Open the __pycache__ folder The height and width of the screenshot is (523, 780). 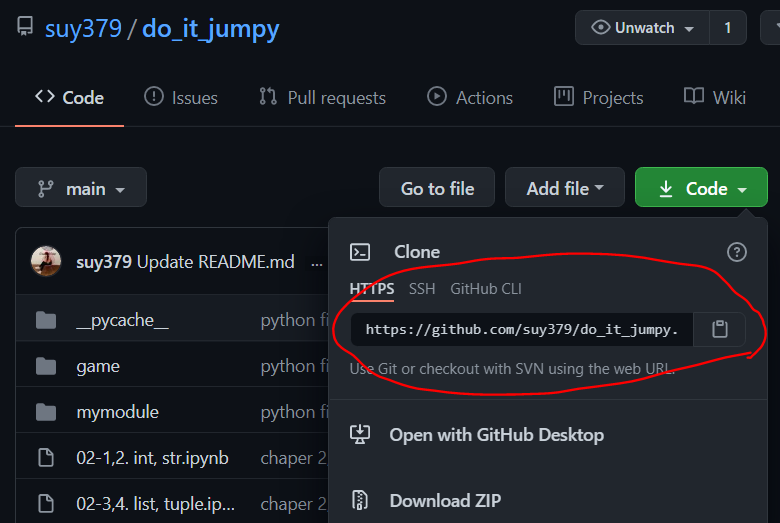click(x=122, y=320)
